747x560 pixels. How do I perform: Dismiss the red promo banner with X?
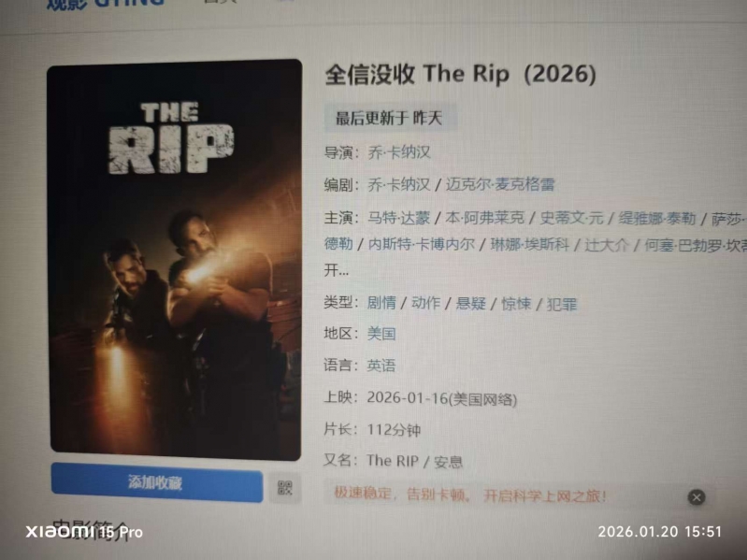tap(696, 497)
